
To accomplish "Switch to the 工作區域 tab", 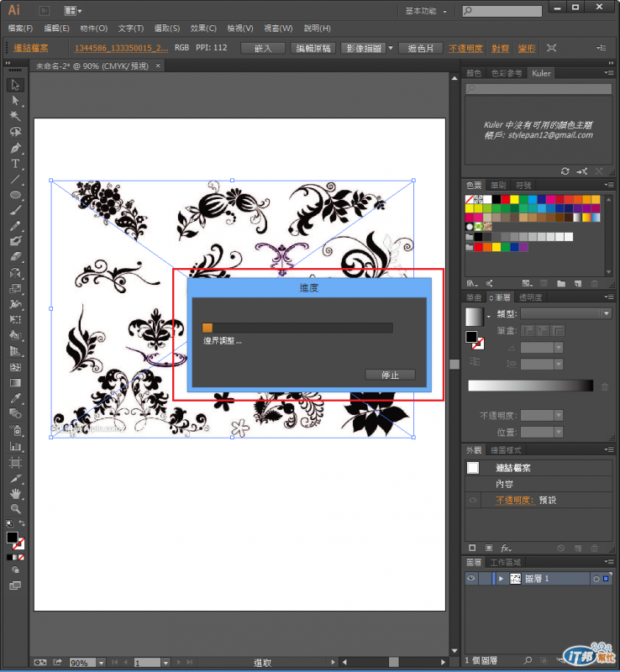I will pos(506,562).
